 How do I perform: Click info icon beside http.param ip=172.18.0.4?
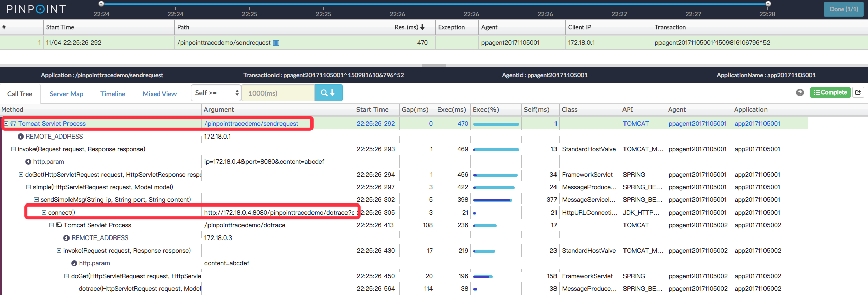[x=28, y=162]
